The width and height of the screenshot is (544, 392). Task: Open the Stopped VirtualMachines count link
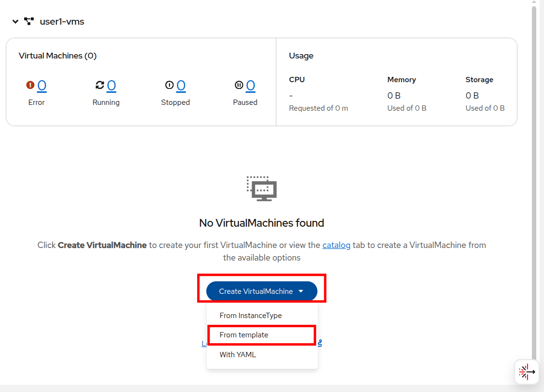pos(181,86)
